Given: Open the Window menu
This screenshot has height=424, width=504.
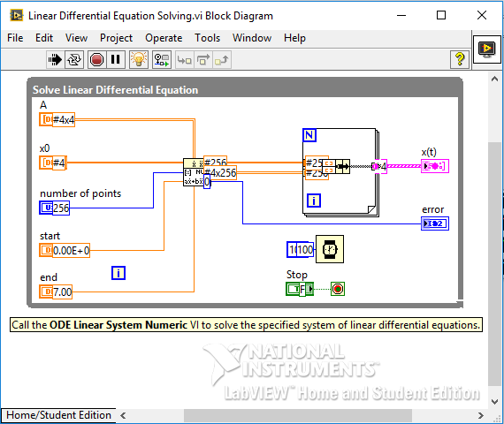Looking at the screenshot, I should [252, 38].
